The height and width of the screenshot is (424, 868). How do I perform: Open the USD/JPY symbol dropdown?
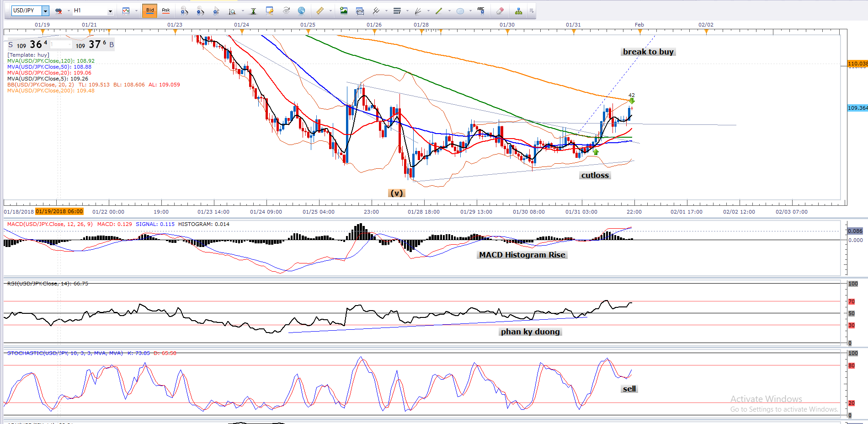[x=45, y=11]
